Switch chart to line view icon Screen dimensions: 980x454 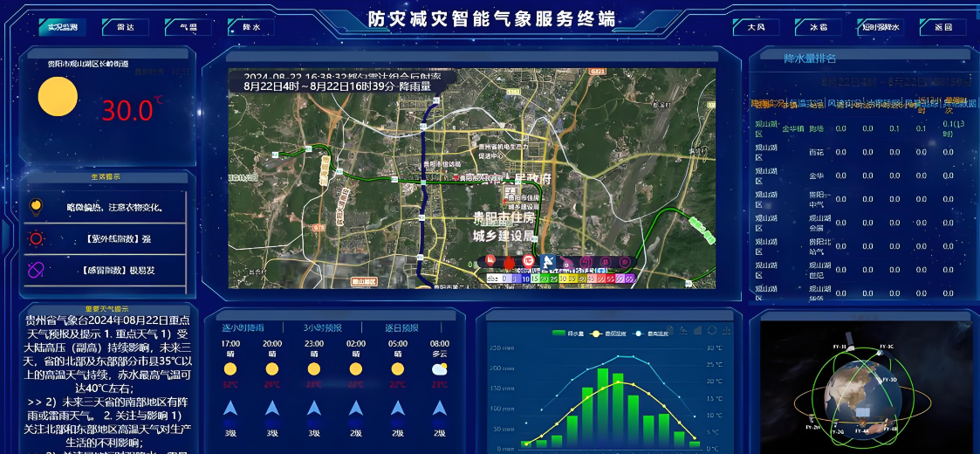point(685,331)
